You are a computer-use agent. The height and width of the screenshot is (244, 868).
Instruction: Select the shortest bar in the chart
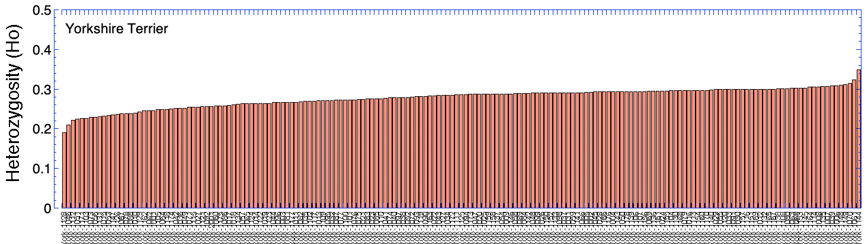pos(64,170)
